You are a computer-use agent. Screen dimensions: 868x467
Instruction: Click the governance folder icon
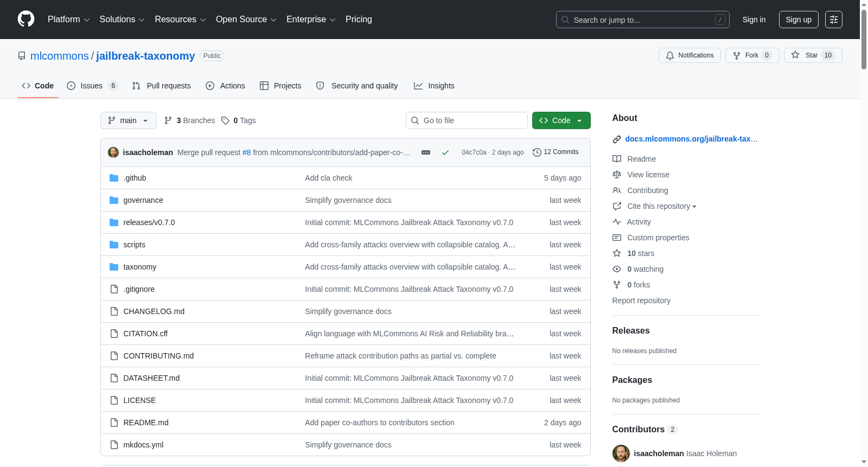[x=114, y=200]
